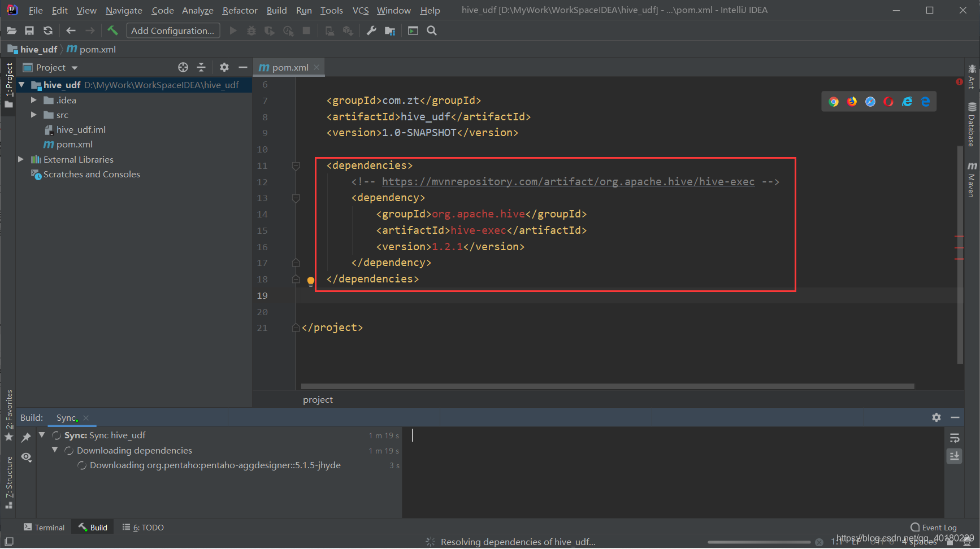
Task: Open pom.xml in Edge browser icon
Action: point(925,102)
